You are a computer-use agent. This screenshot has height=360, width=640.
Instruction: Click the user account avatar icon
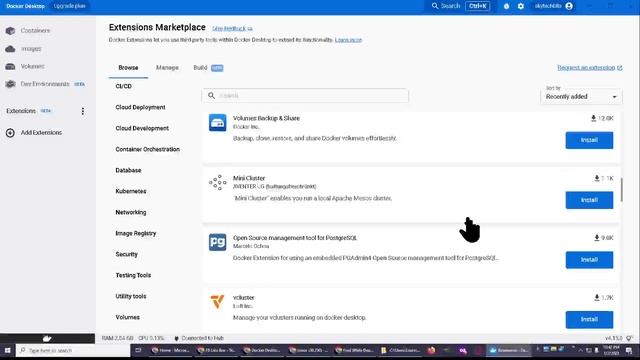click(x=569, y=6)
